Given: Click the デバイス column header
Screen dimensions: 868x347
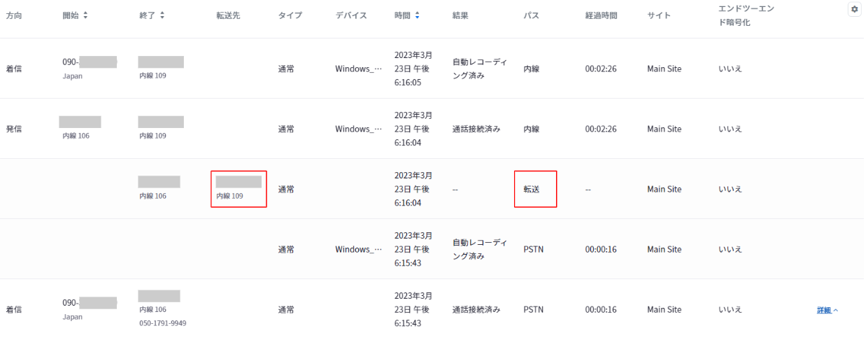Looking at the screenshot, I should pyautogui.click(x=351, y=15).
